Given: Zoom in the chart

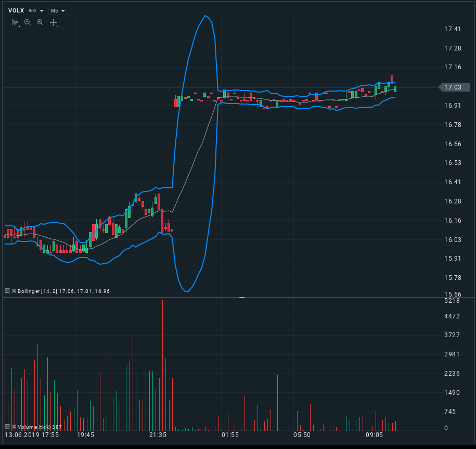Looking at the screenshot, I should tap(40, 22).
